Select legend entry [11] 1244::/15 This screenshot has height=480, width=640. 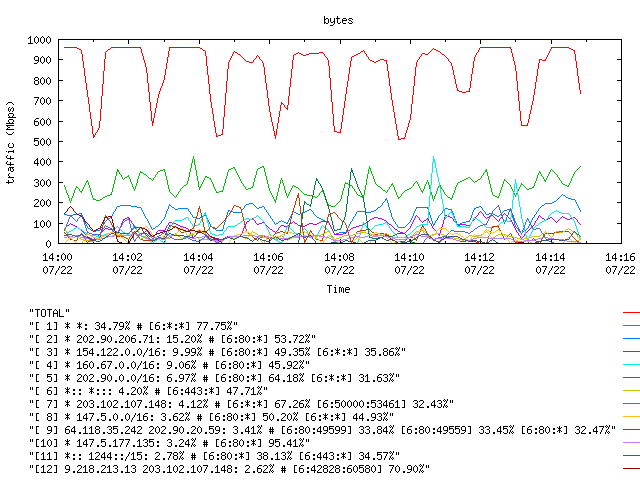pyautogui.click(x=214, y=456)
